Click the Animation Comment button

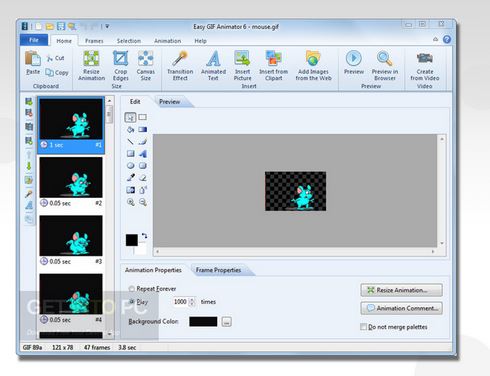coord(402,308)
